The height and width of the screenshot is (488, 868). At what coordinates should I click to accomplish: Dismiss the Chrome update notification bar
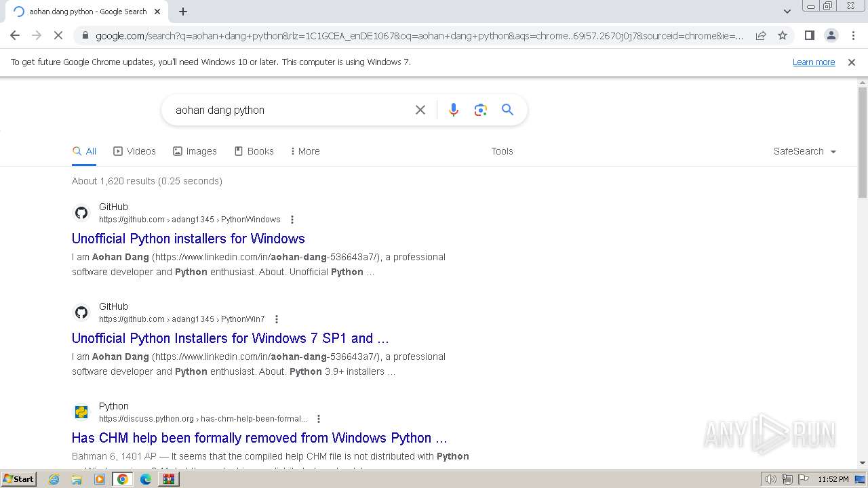(x=852, y=62)
